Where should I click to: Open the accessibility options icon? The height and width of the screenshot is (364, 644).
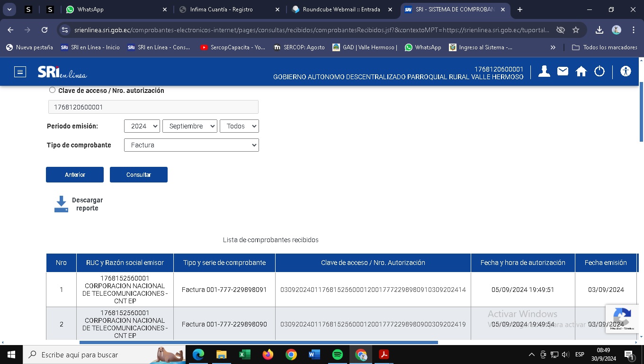click(x=626, y=72)
